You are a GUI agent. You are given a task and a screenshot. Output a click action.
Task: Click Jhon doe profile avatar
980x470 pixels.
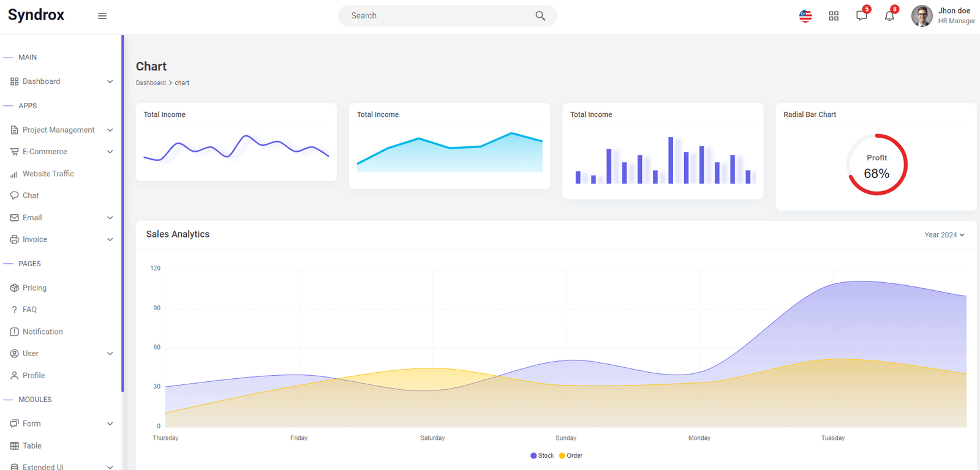(x=922, y=16)
